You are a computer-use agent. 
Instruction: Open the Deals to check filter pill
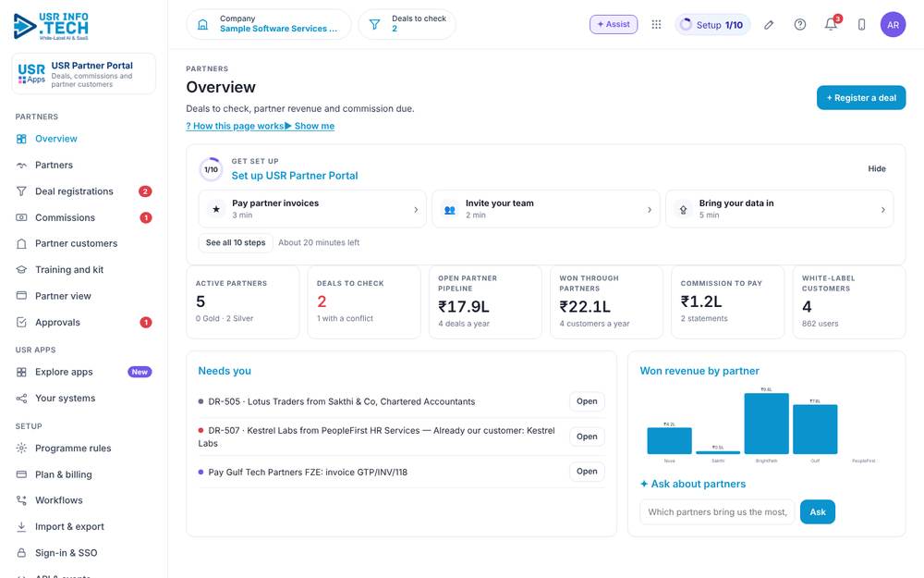(x=407, y=24)
